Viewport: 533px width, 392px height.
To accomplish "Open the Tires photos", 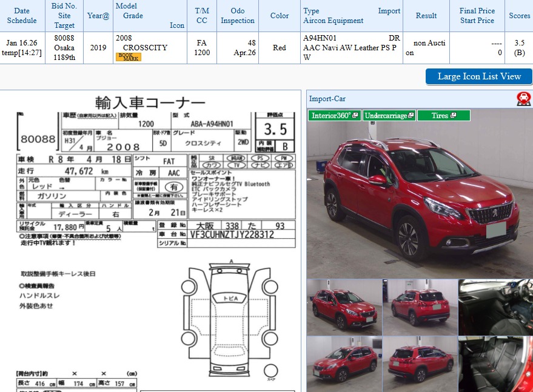I will point(444,116).
